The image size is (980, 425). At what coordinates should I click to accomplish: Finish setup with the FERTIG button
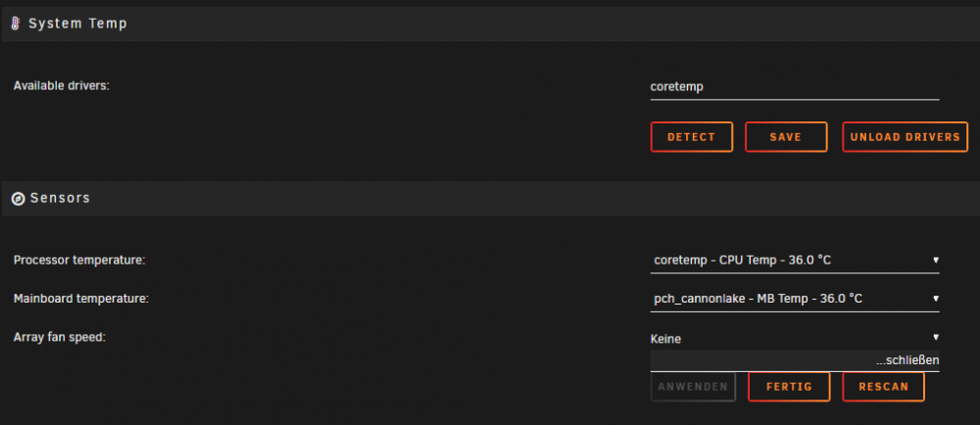pos(789,387)
